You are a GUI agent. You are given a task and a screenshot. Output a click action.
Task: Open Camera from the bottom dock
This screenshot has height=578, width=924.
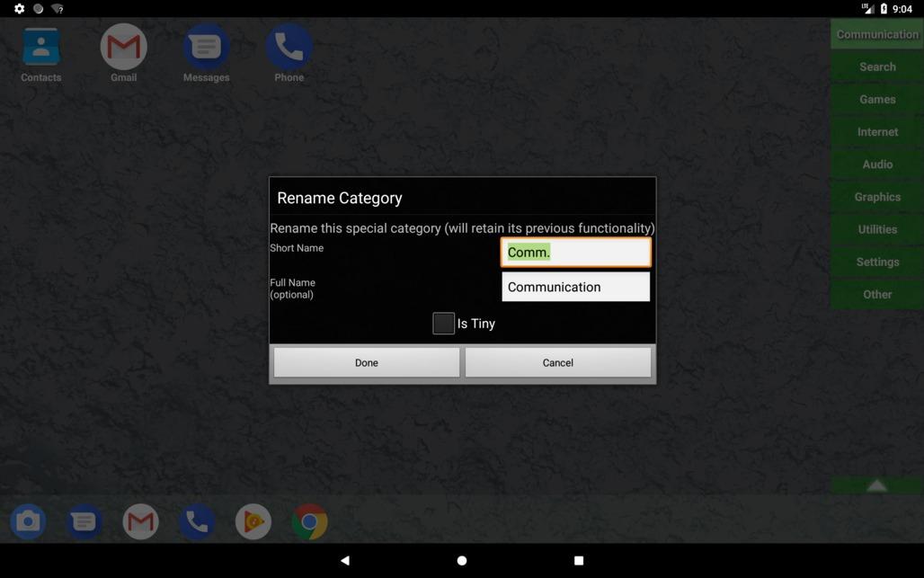click(29, 521)
